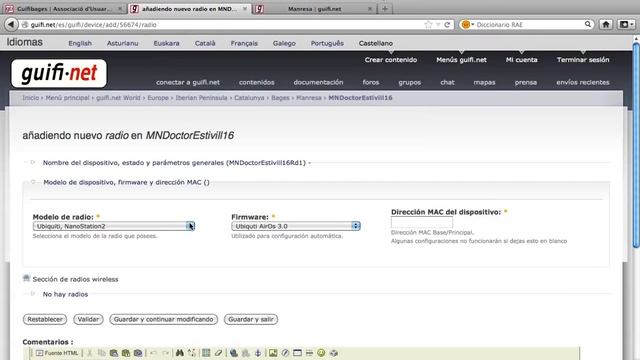Screen dimensions: 640x360
Task: Insert an image with the picture icon
Action: (x=273, y=353)
